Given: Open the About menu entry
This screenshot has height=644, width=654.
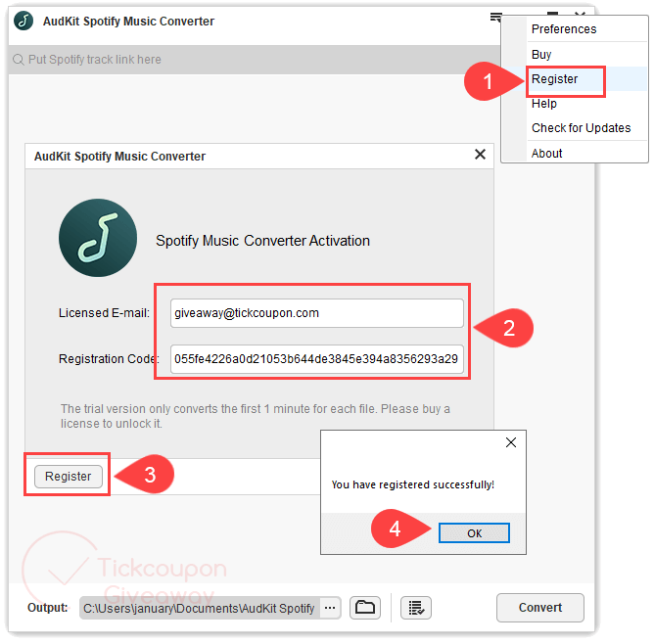Looking at the screenshot, I should pyautogui.click(x=546, y=154).
